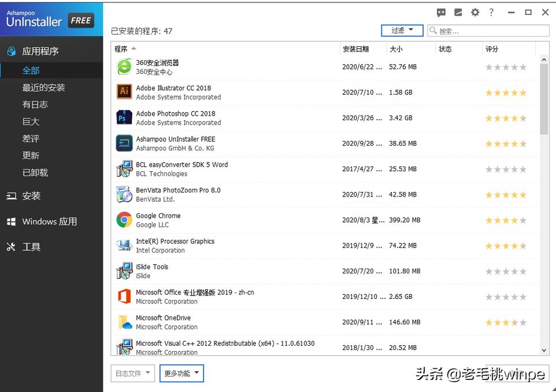The width and height of the screenshot is (556, 392).
Task: Click date '2017/4/27' of BCL easyConverter
Action: tap(362, 169)
